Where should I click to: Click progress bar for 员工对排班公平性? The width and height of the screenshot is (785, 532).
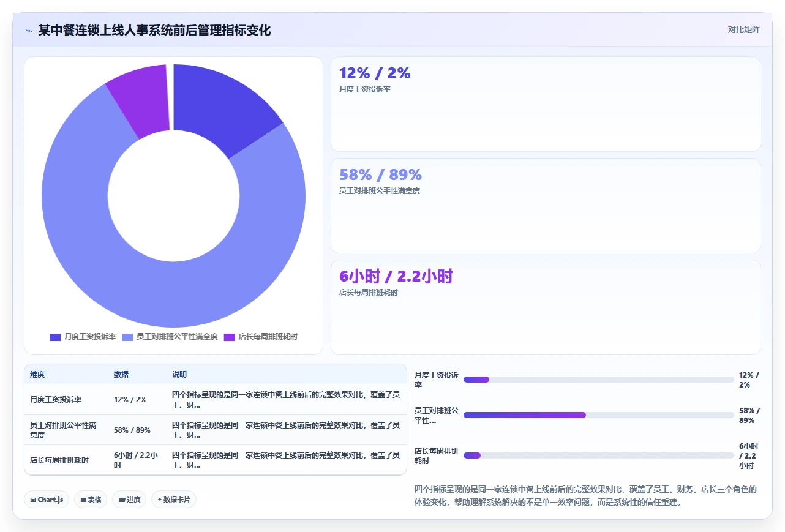pyautogui.click(x=598, y=415)
